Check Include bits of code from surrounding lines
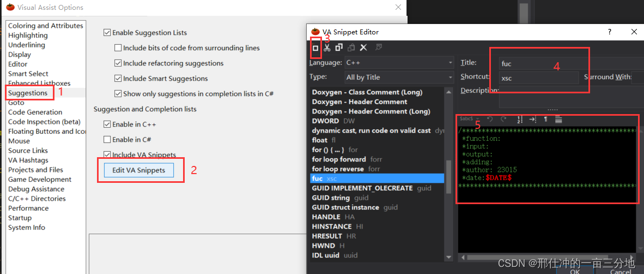Viewport: 644px width, 274px height. click(118, 47)
